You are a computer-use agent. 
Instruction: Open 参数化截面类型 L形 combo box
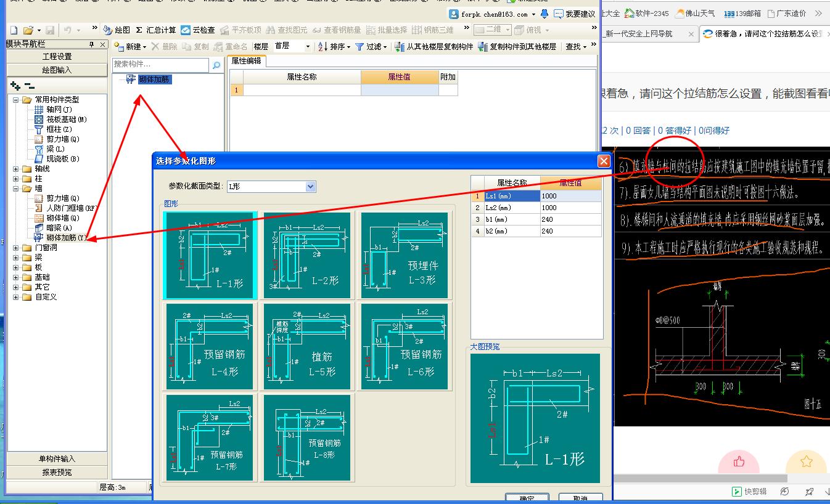(271, 186)
